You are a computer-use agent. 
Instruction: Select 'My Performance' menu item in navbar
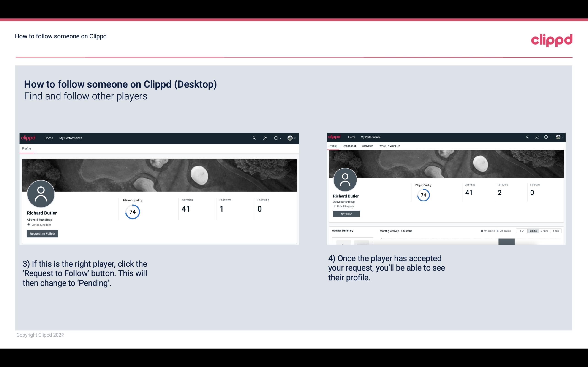point(70,138)
